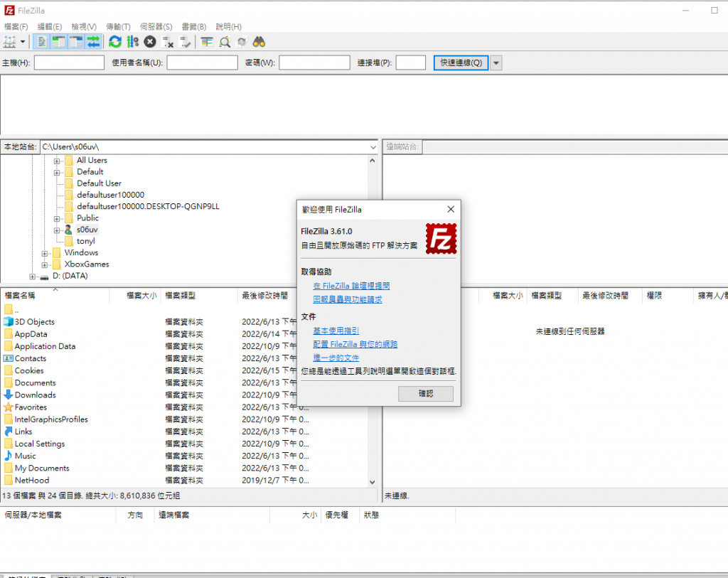Open the 書籤(B) menu

coord(193,27)
